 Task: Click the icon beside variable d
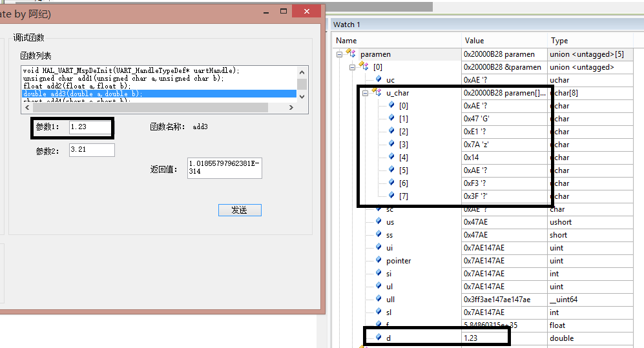[379, 338]
